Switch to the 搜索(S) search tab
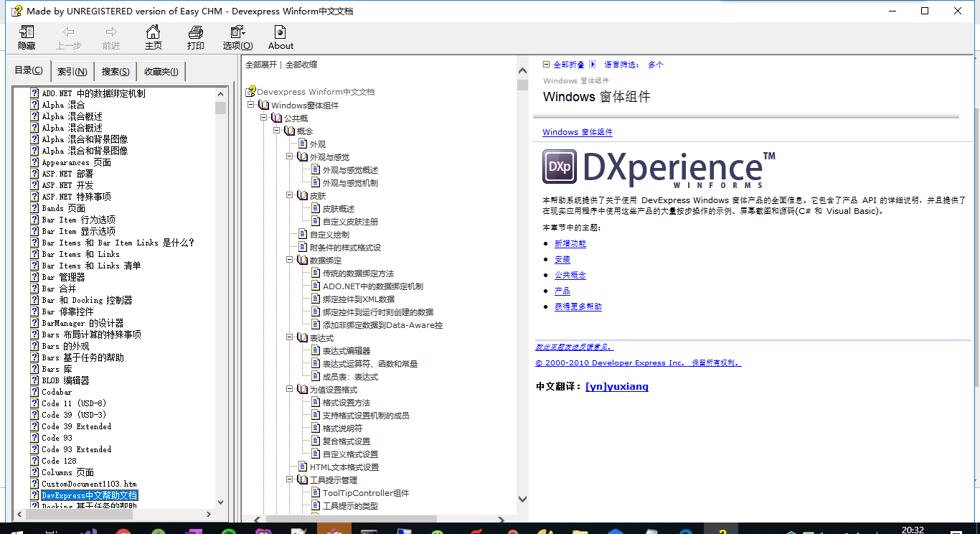The image size is (980, 534). (116, 71)
